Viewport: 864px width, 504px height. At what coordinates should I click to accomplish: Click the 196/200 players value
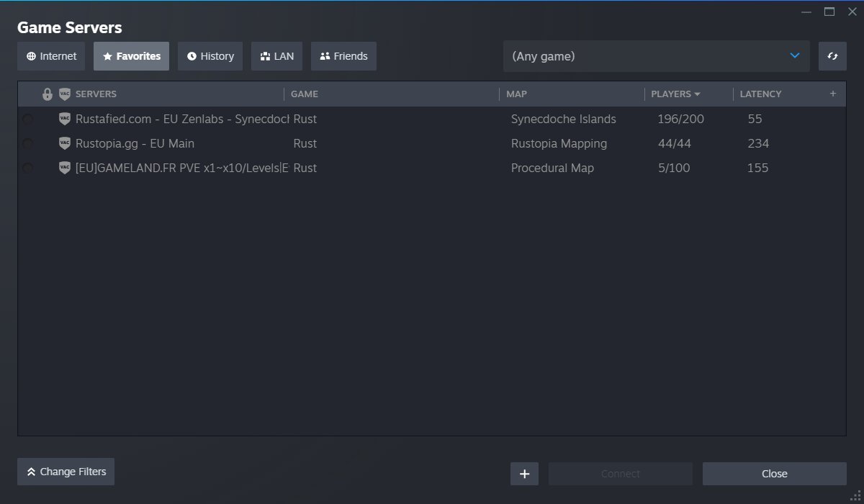(x=680, y=119)
